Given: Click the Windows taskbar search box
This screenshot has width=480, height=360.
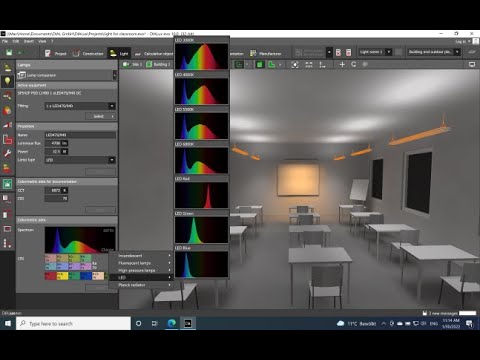Looking at the screenshot, I should pos(73,323).
